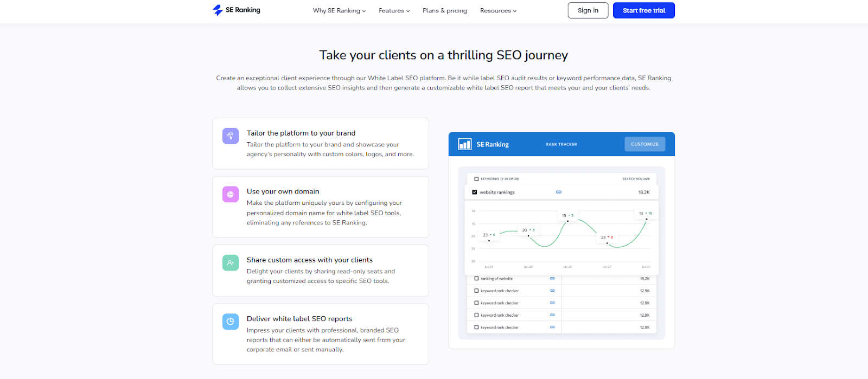The image size is (868, 379).
Task: Select the Share custom access with your clients card
Action: 321,271
